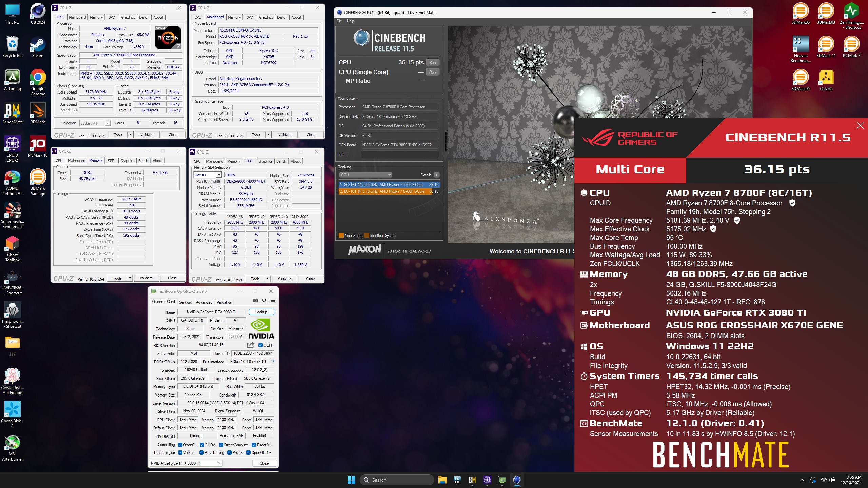This screenshot has height=488, width=868.
Task: Open the Catzilla desktop icon
Action: click(x=826, y=80)
